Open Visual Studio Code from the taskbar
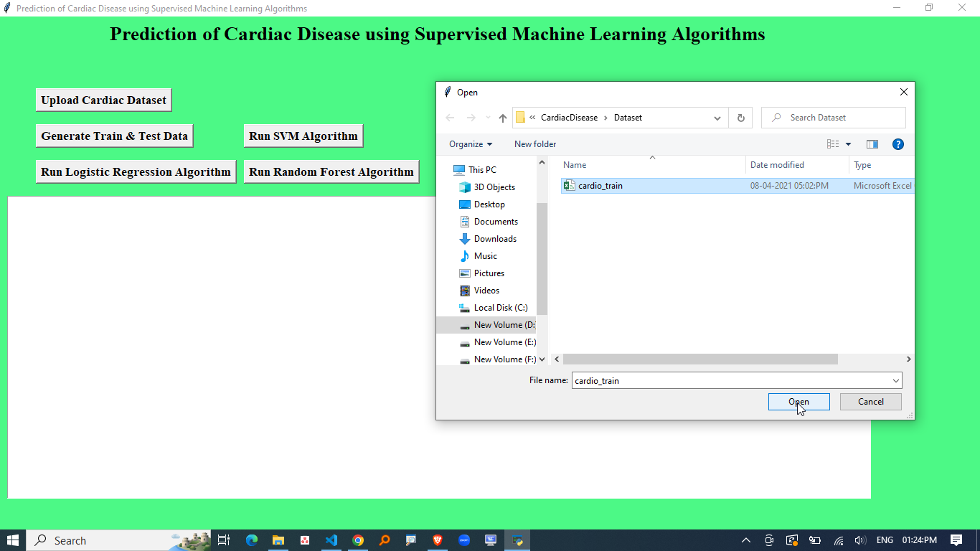Image resolution: width=980 pixels, height=551 pixels. (331, 540)
